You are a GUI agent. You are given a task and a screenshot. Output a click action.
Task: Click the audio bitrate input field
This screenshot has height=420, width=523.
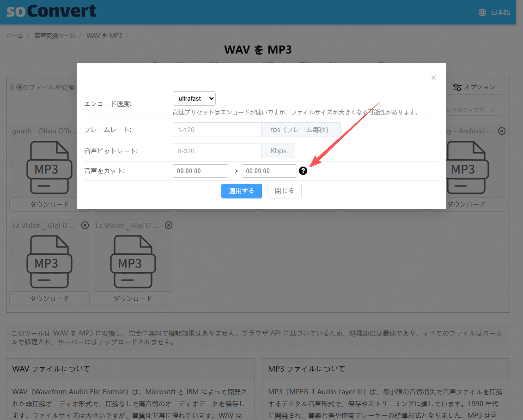(x=217, y=151)
